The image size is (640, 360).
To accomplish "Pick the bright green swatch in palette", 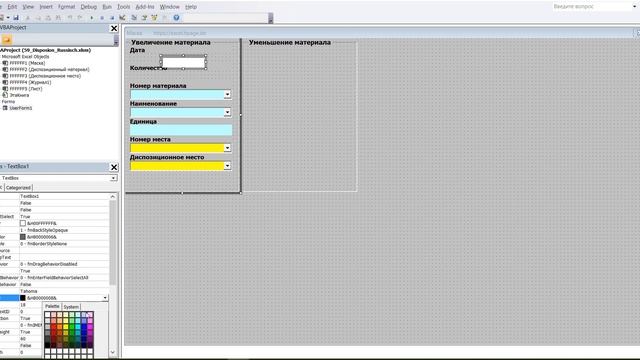I will 72,327.
